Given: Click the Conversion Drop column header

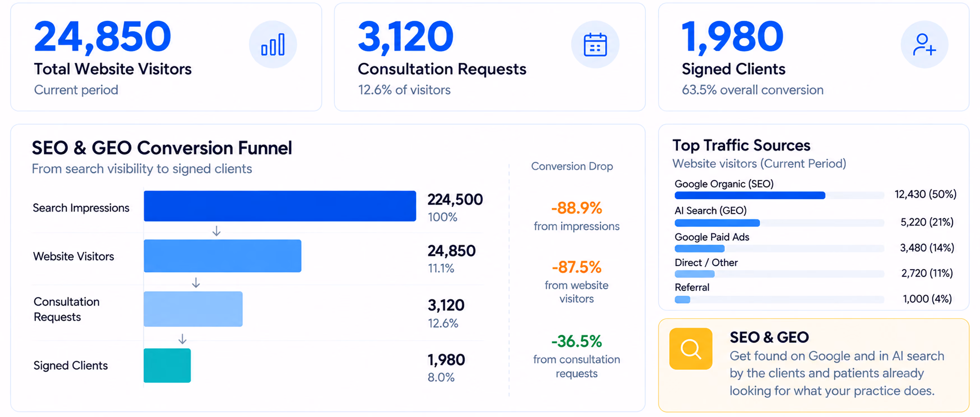Looking at the screenshot, I should [x=572, y=166].
